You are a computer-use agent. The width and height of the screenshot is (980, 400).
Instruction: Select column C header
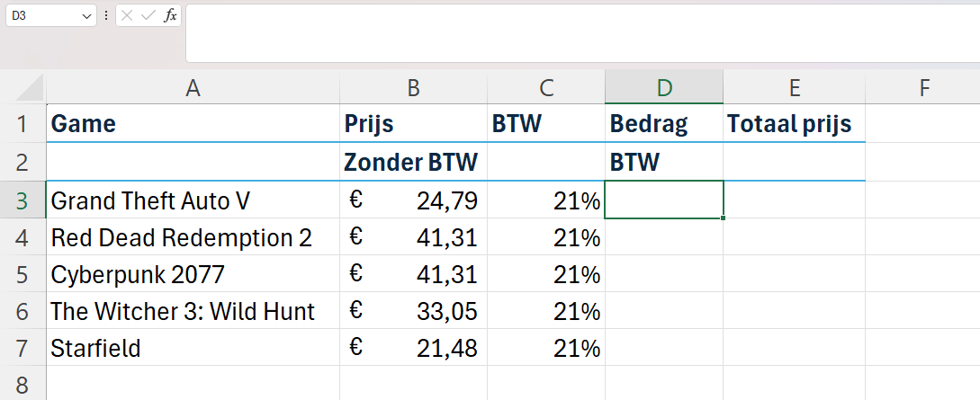pos(546,88)
